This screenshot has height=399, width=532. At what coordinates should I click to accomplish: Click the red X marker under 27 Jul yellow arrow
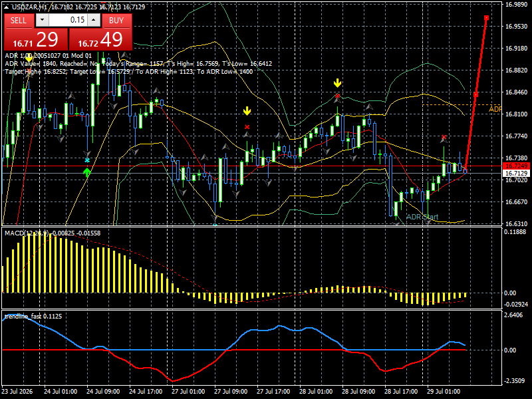247,127
